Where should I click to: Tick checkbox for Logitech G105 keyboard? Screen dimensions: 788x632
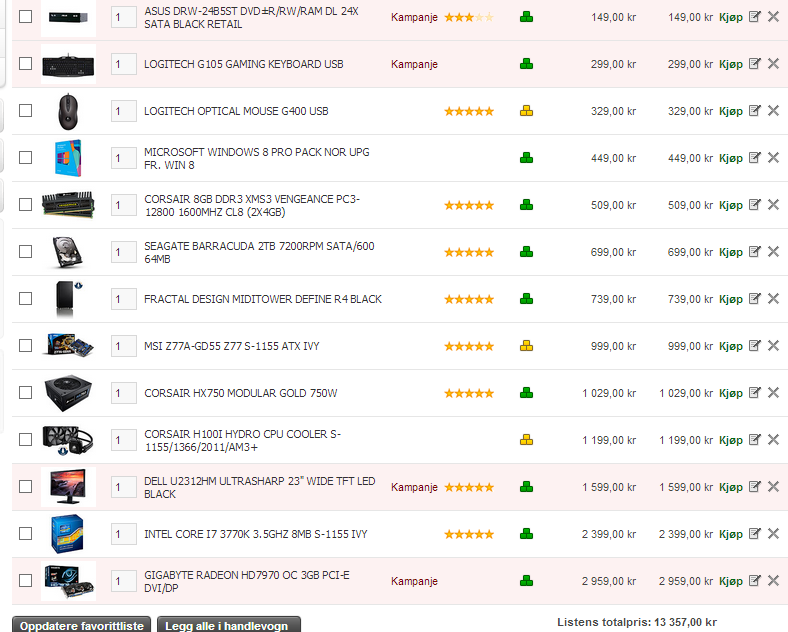click(x=25, y=63)
